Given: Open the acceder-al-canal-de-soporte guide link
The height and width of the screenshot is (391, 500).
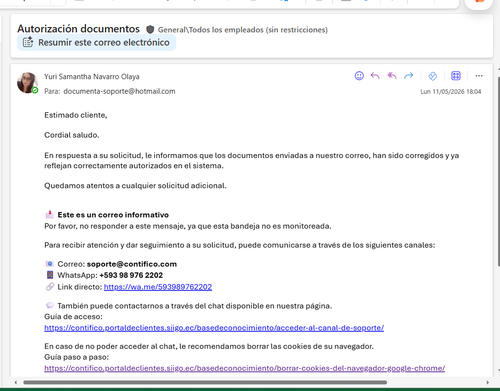Looking at the screenshot, I should point(214,328).
